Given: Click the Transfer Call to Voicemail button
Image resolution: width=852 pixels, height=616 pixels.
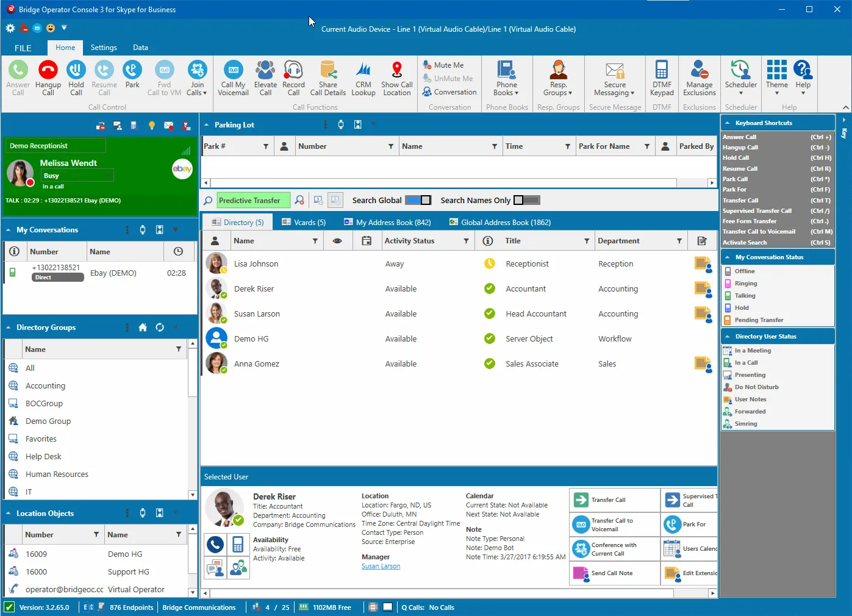Looking at the screenshot, I should click(x=615, y=525).
